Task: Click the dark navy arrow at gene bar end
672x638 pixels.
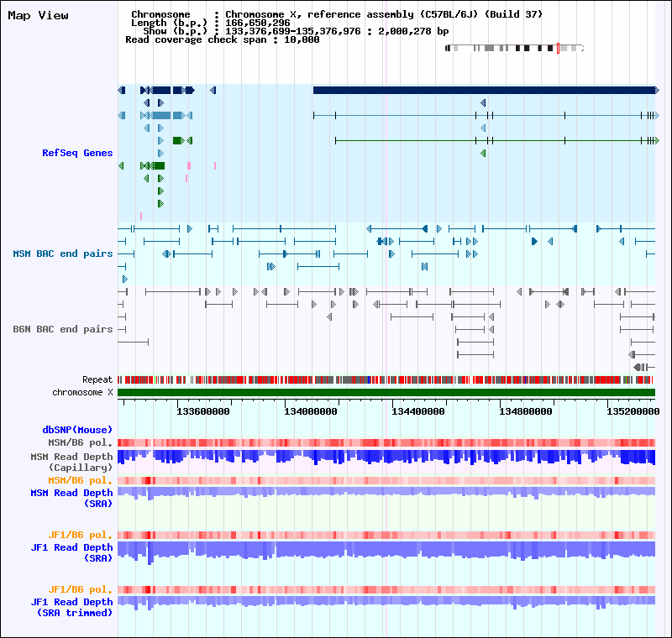Action: pyautogui.click(x=657, y=90)
